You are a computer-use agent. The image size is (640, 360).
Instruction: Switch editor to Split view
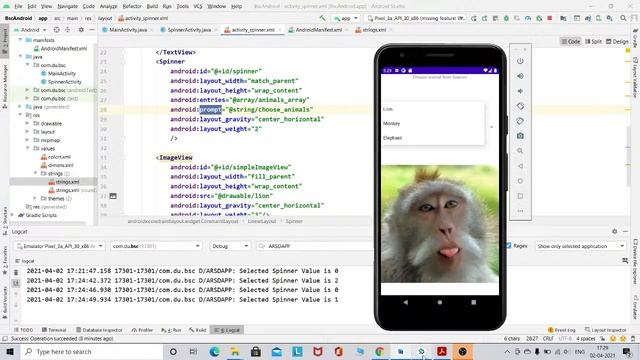click(593, 41)
